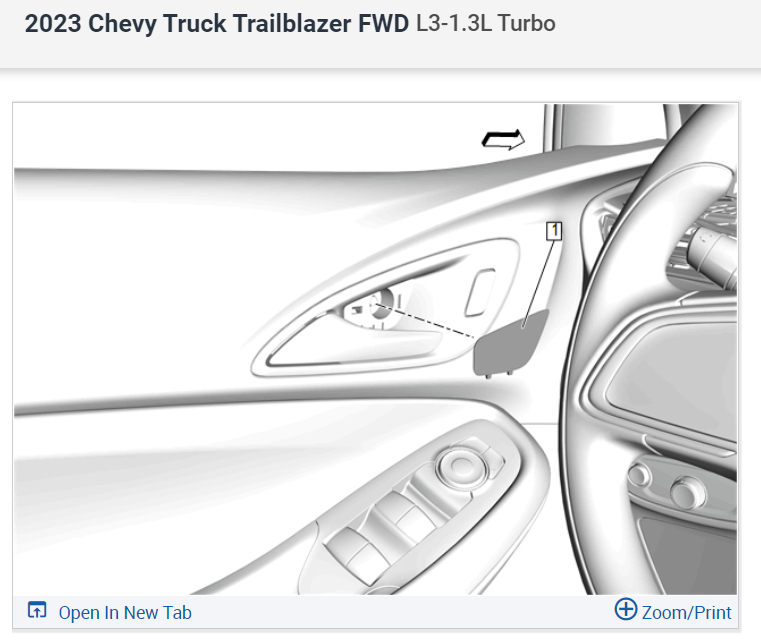Click the dashed line to the handle cover
Viewport: 761px width, 644px height.
(x=426, y=320)
